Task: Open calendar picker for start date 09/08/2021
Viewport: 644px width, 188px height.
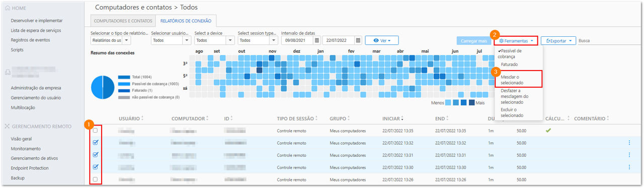Action: pos(317,40)
